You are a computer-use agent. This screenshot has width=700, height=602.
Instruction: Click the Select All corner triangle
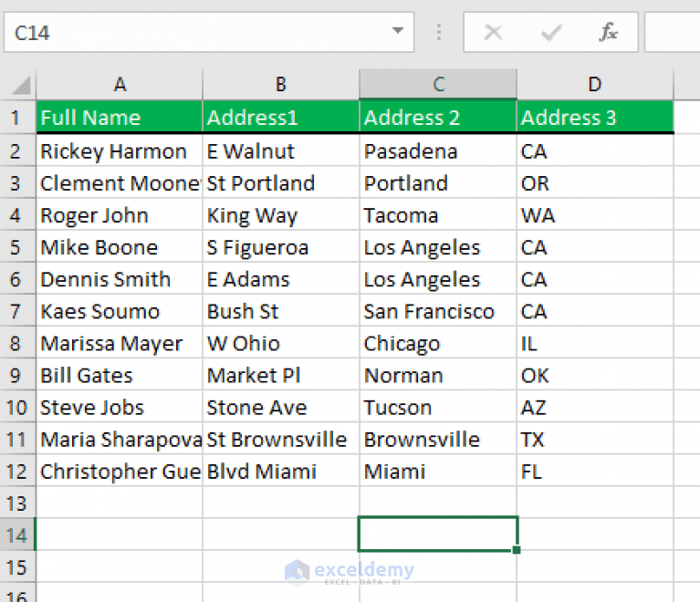pos(21,85)
